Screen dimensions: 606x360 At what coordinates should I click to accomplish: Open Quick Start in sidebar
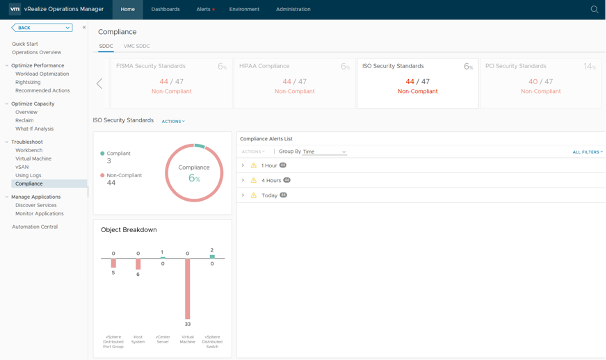click(x=25, y=44)
